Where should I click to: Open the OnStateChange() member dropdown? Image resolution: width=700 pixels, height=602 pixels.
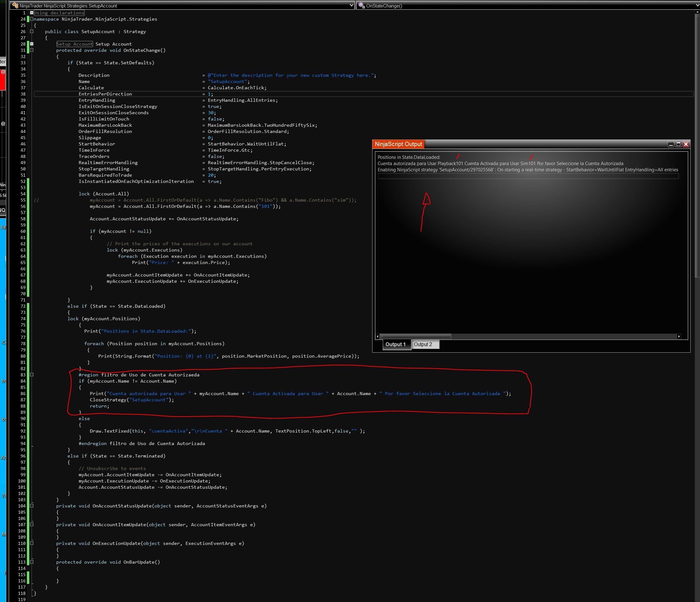click(697, 6)
